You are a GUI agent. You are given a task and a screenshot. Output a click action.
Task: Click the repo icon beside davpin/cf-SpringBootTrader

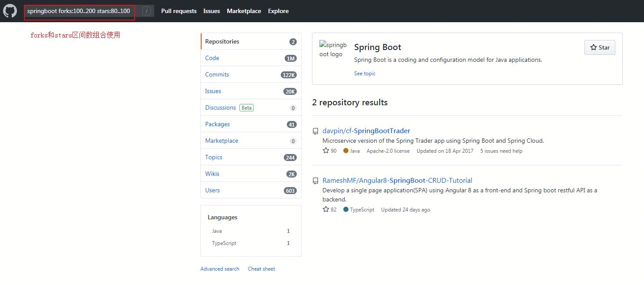pyautogui.click(x=316, y=131)
